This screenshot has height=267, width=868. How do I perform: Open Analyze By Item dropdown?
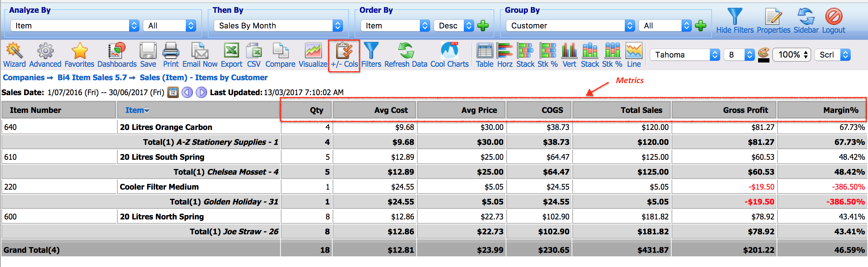tap(75, 26)
